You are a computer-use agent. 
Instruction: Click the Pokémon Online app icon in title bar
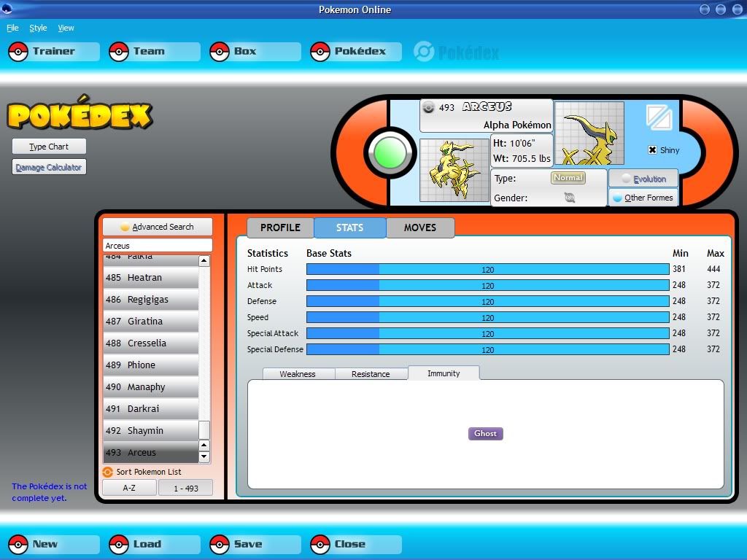(x=7, y=9)
